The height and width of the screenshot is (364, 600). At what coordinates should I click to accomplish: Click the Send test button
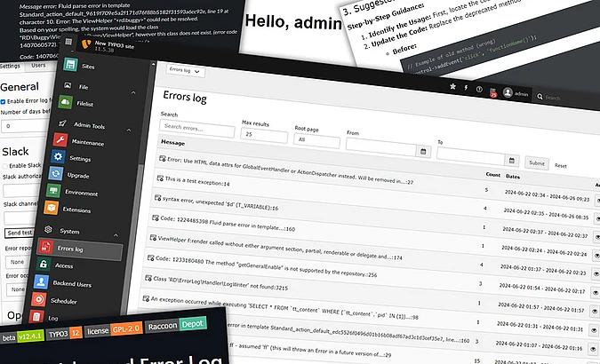(18, 231)
